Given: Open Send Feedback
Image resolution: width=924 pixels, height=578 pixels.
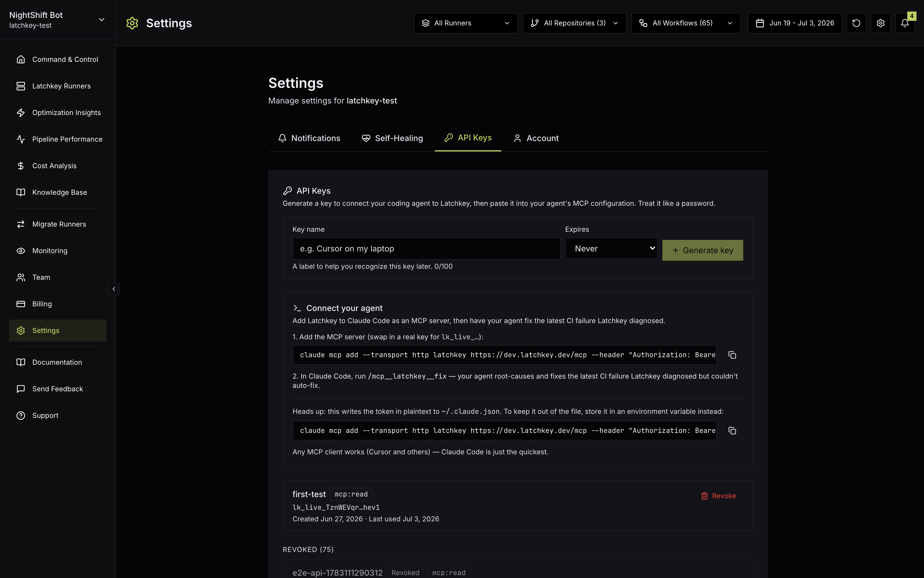Looking at the screenshot, I should click(x=58, y=389).
